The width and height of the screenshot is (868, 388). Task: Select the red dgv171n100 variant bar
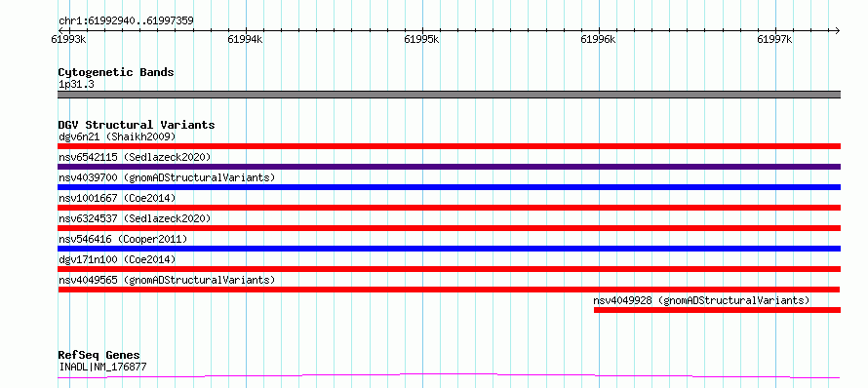tap(449, 269)
